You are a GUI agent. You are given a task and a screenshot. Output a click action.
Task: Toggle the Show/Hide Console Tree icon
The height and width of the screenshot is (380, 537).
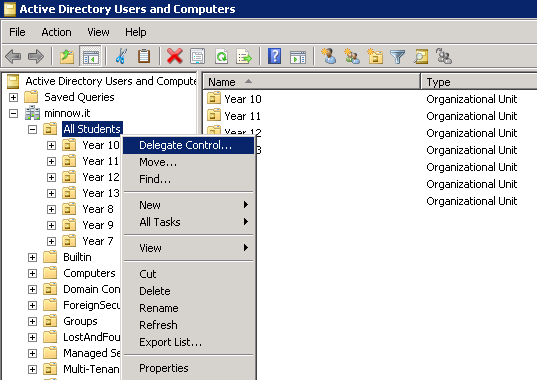90,56
